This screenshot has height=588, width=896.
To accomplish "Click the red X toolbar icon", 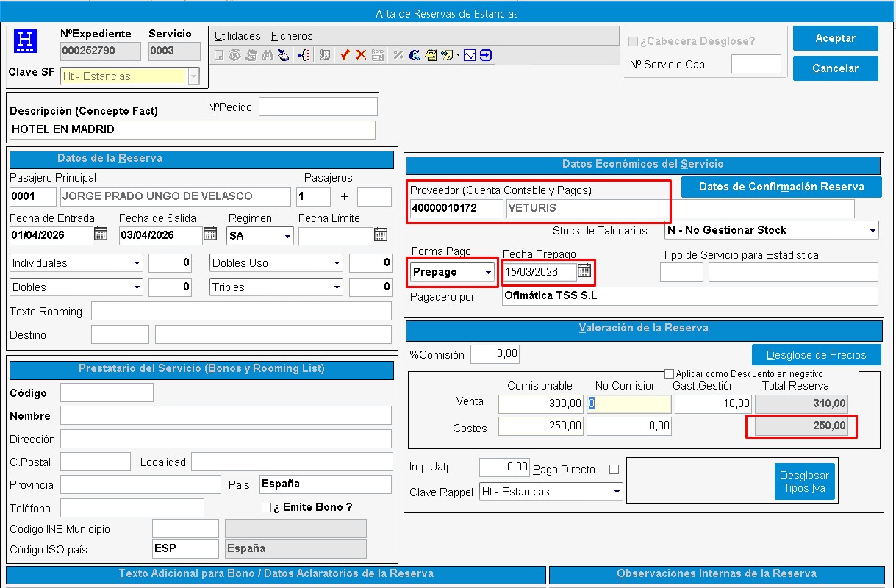I will [x=361, y=55].
